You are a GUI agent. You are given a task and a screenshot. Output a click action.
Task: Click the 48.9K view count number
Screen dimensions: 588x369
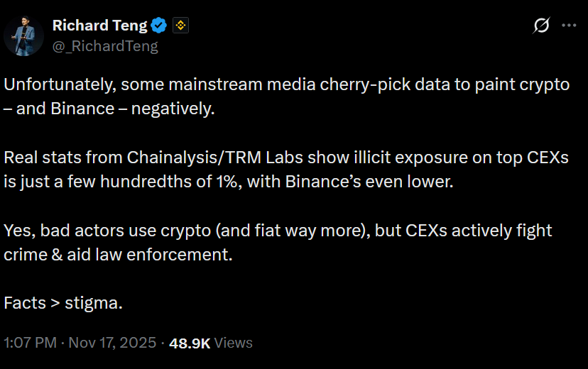190,343
